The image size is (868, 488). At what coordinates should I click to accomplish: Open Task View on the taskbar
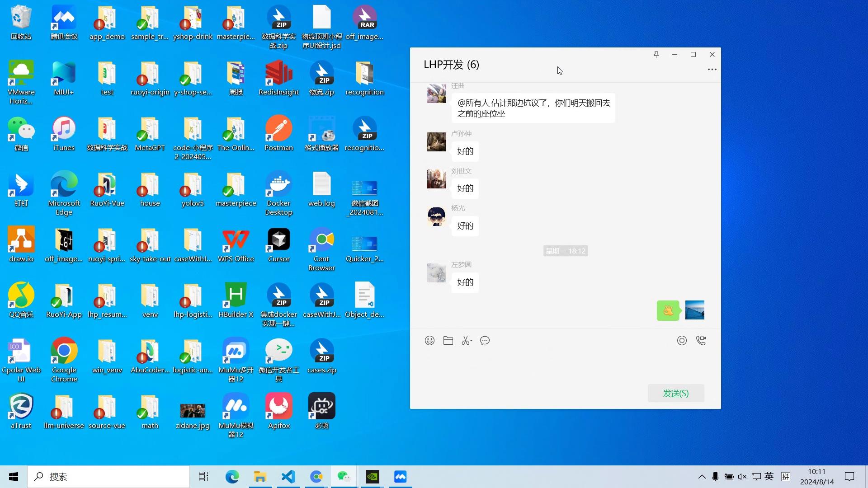point(203,477)
